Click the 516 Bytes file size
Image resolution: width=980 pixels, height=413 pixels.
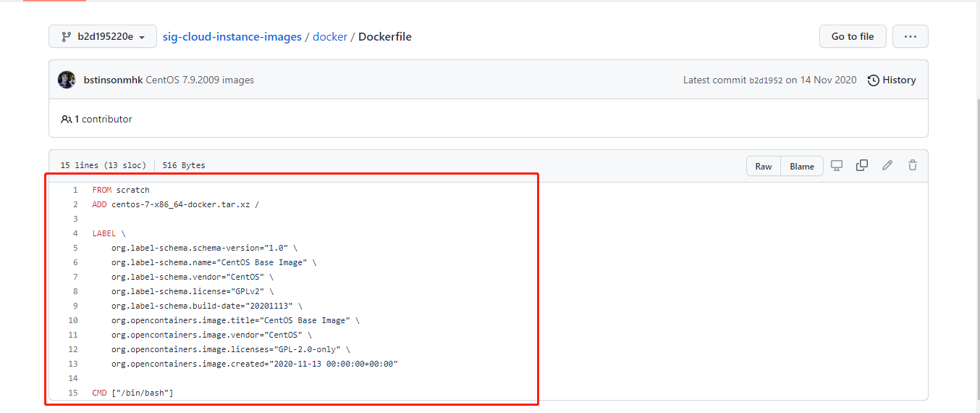point(184,165)
